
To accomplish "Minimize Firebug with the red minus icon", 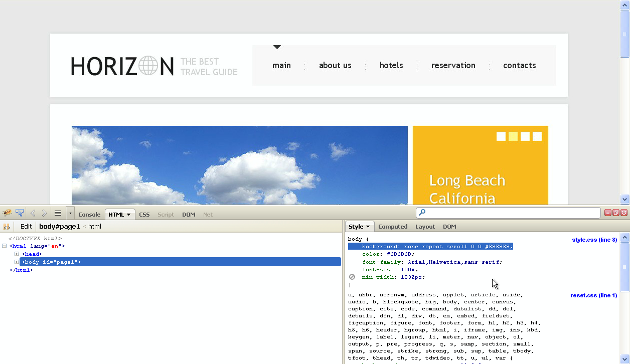I will coord(608,213).
